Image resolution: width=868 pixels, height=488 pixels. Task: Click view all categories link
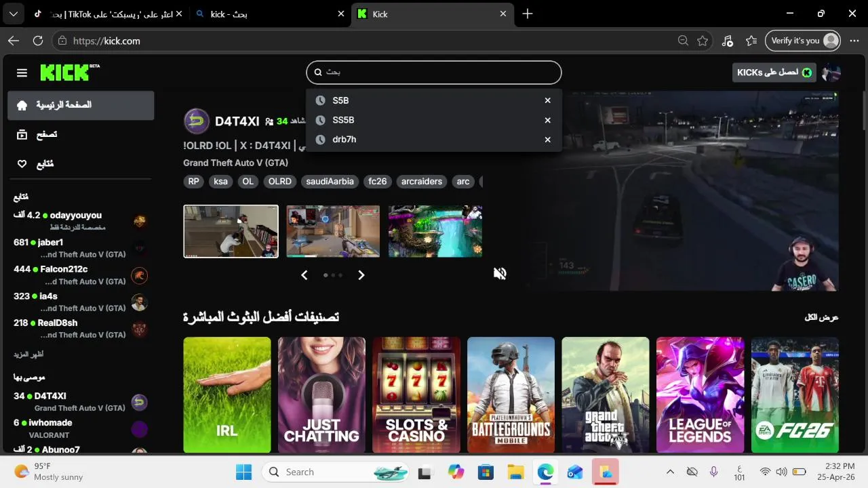(x=821, y=317)
